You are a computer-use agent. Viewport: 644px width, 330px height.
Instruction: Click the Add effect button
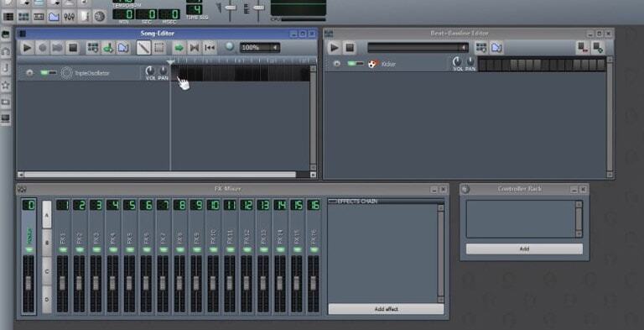tap(386, 309)
